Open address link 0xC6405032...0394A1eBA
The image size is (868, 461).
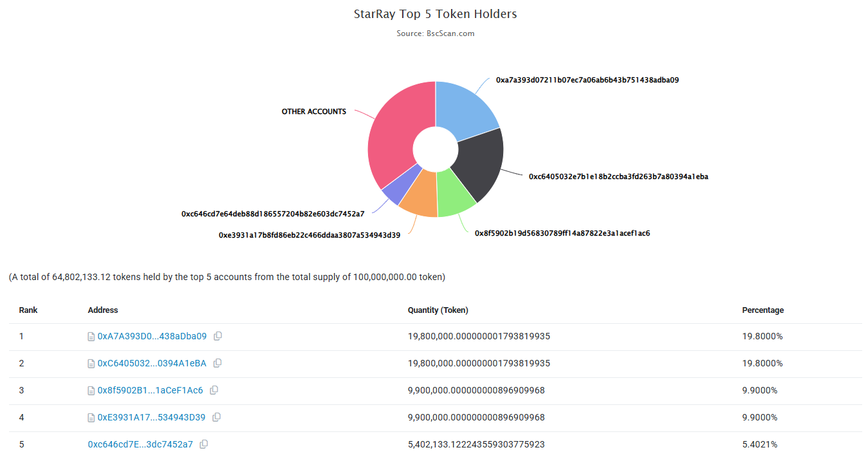click(152, 363)
